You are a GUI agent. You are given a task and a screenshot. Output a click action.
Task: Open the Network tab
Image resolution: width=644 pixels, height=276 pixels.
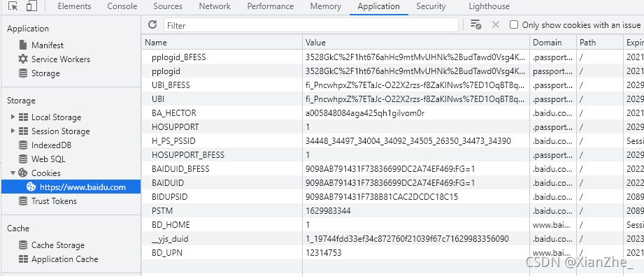pyautogui.click(x=215, y=6)
